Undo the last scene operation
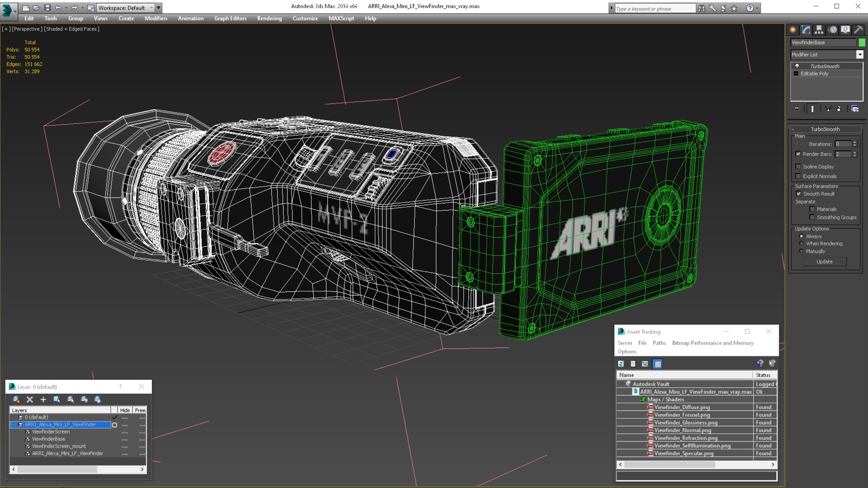This screenshot has height=488, width=868. (x=58, y=8)
